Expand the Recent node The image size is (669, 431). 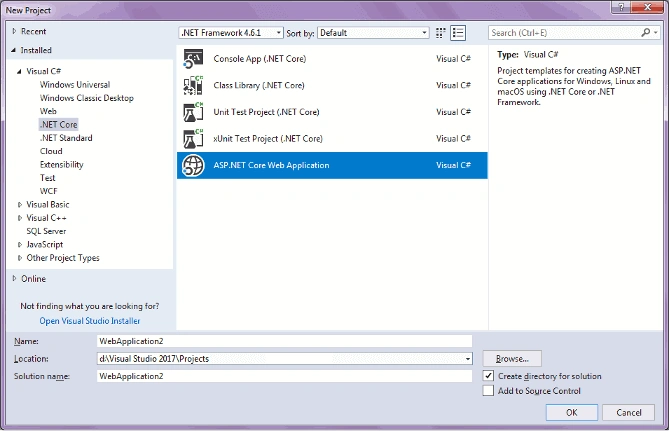point(14,31)
